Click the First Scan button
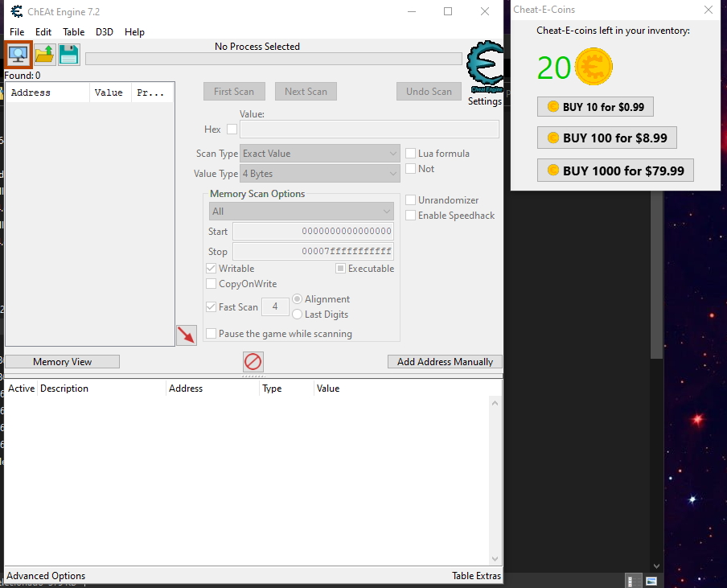This screenshot has width=727, height=588. coord(234,92)
